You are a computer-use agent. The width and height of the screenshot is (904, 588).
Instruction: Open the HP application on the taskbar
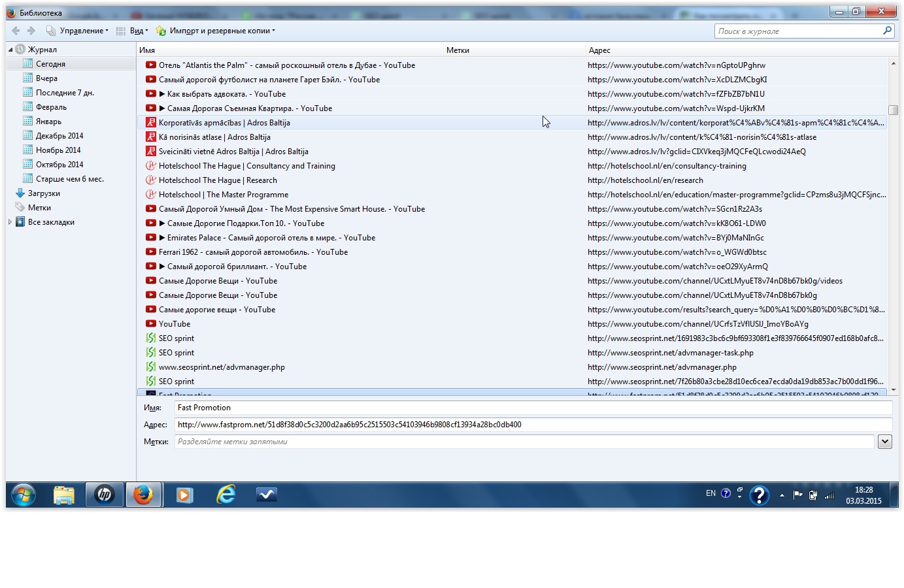coord(105,495)
